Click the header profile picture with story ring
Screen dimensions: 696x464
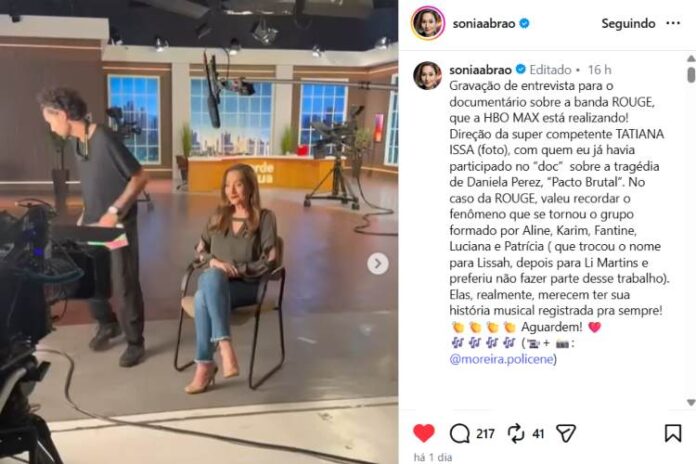tap(428, 23)
